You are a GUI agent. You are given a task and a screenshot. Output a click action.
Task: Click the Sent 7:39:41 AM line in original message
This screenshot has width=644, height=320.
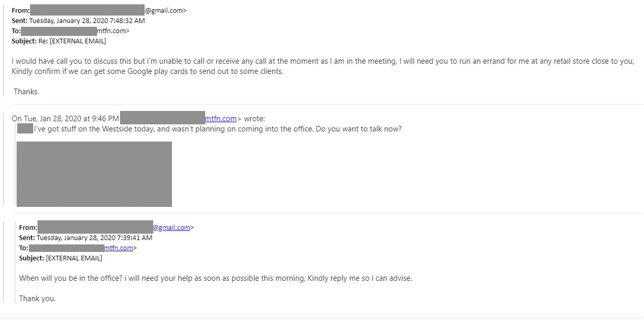coord(86,237)
